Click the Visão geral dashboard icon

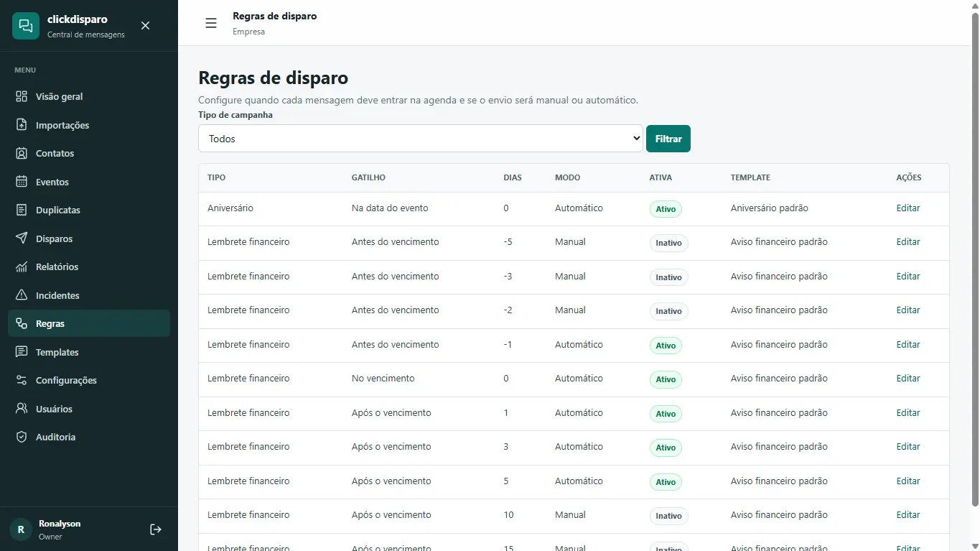click(x=22, y=96)
